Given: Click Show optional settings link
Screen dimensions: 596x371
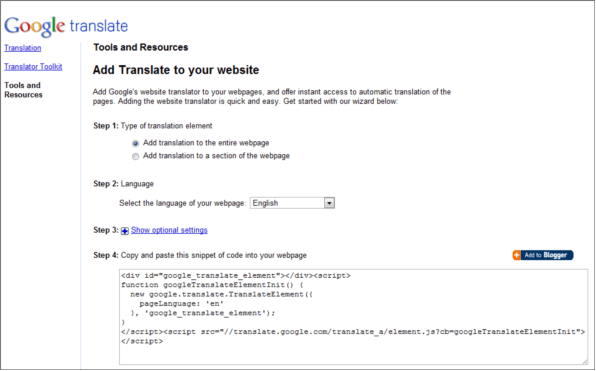Looking at the screenshot, I should (x=169, y=230).
